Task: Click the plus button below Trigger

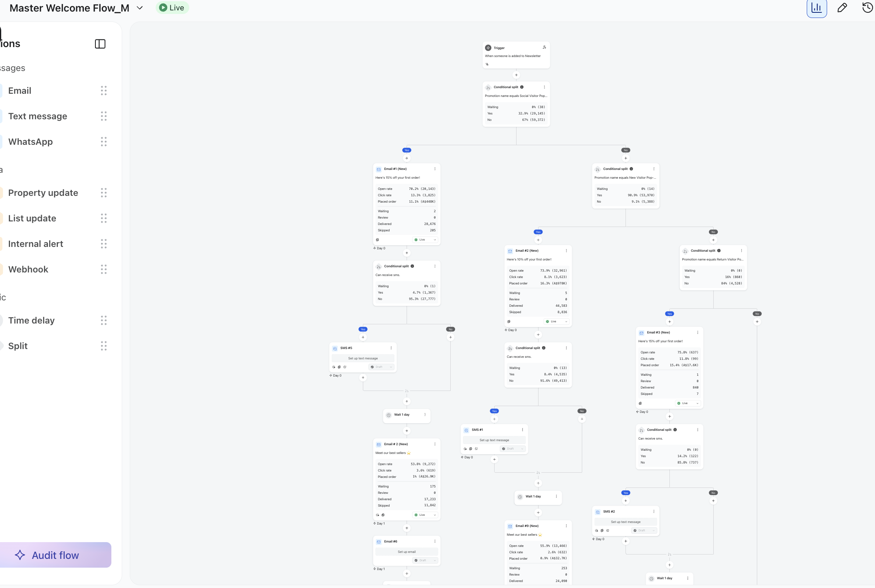Action: [516, 75]
